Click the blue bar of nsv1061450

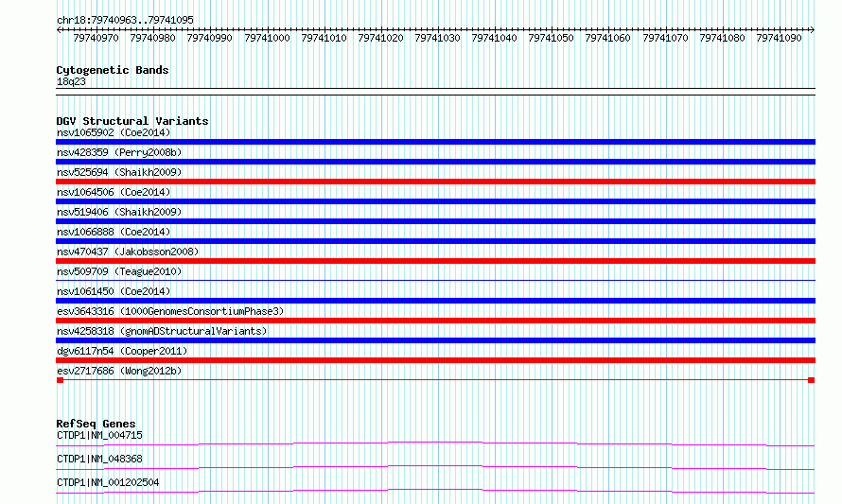[435, 301]
